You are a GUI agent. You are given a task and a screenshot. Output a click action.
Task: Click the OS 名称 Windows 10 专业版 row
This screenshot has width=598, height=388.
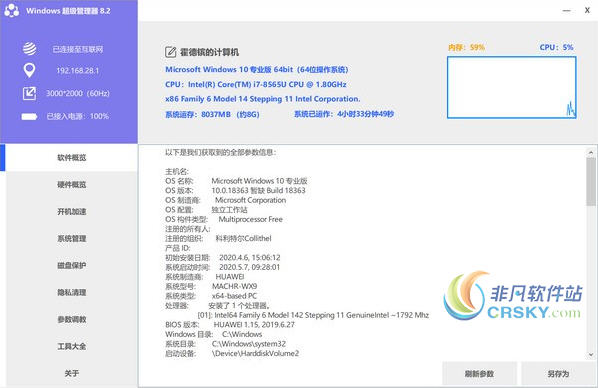click(236, 181)
